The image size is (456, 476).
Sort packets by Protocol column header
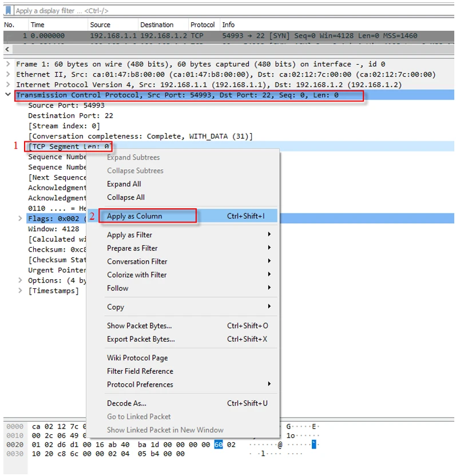203,25
